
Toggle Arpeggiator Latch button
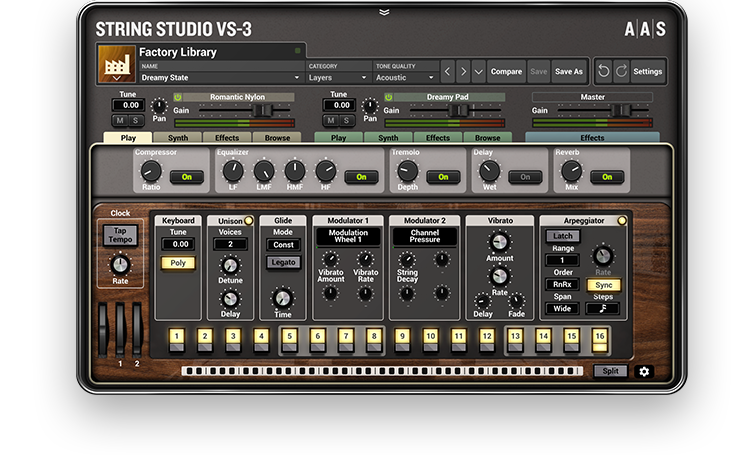[x=563, y=236]
